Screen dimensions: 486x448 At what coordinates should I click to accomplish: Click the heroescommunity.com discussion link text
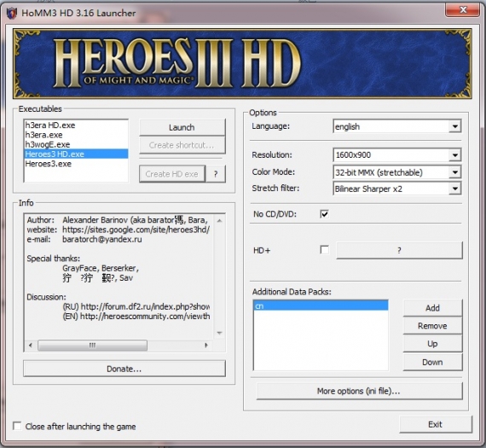point(145,316)
